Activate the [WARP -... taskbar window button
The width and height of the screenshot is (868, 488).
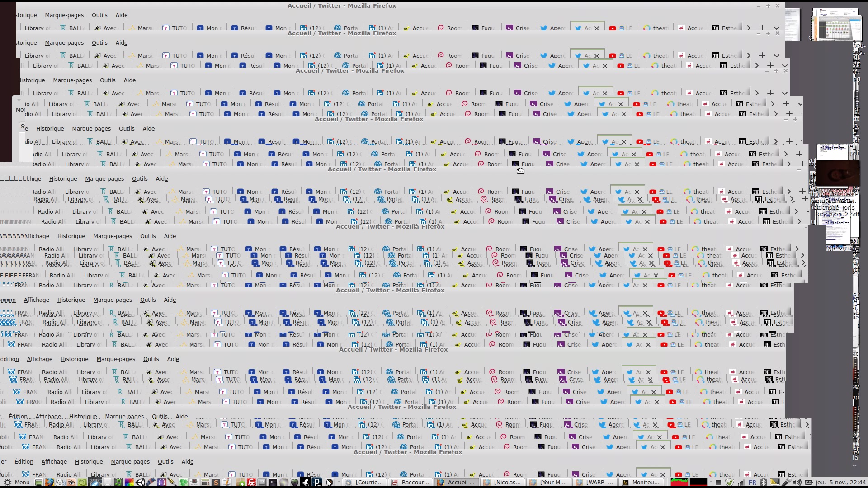coord(595,483)
